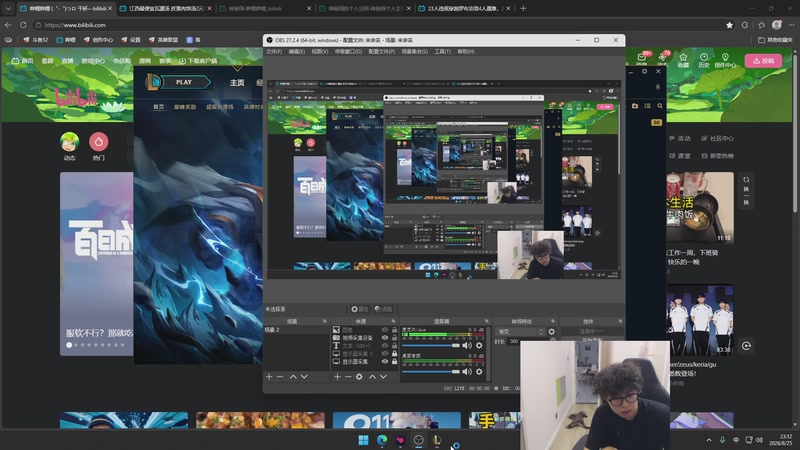Open OBS Studio from the taskbar
The height and width of the screenshot is (450, 800).
[418, 440]
